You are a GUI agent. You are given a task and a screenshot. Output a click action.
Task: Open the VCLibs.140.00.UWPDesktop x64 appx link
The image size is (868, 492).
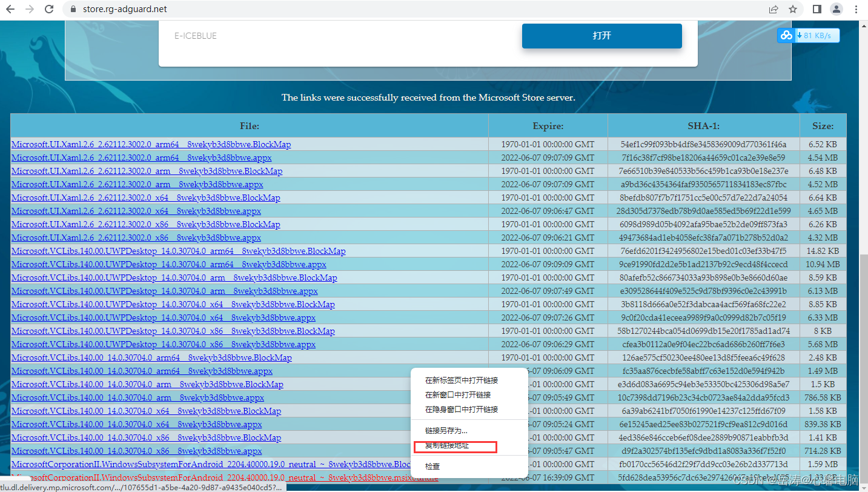click(x=163, y=317)
